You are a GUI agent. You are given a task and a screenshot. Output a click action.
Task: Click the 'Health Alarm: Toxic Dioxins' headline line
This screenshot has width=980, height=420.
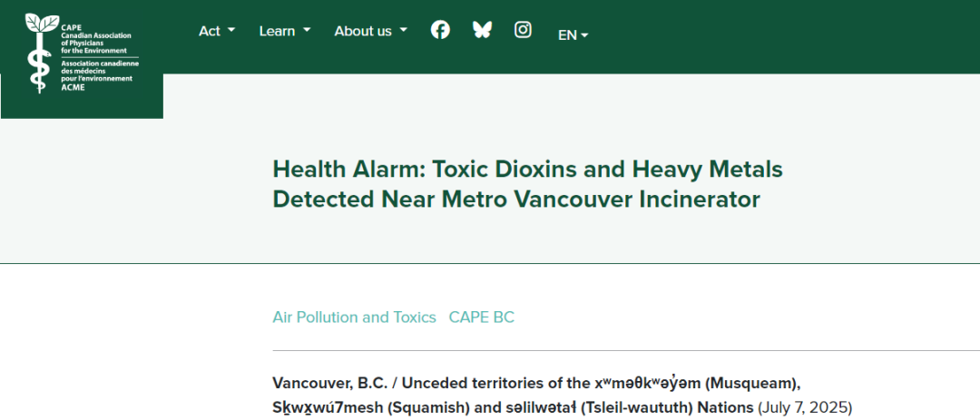527,169
